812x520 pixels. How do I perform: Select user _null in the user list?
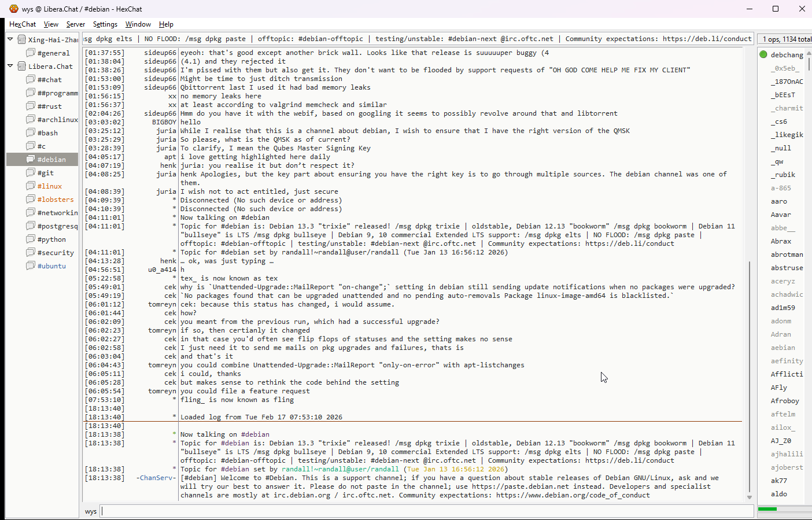click(x=780, y=148)
